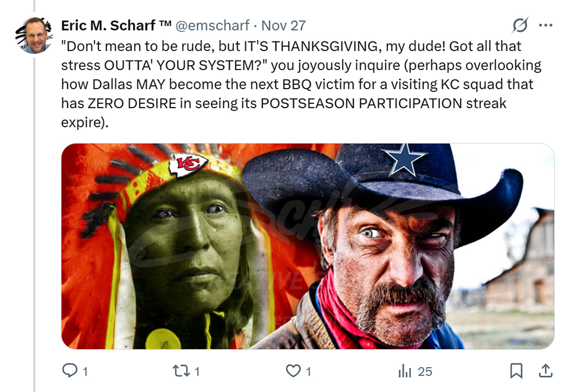Click the share upload arrow icon
Image resolution: width=570 pixels, height=392 pixels.
point(545,371)
